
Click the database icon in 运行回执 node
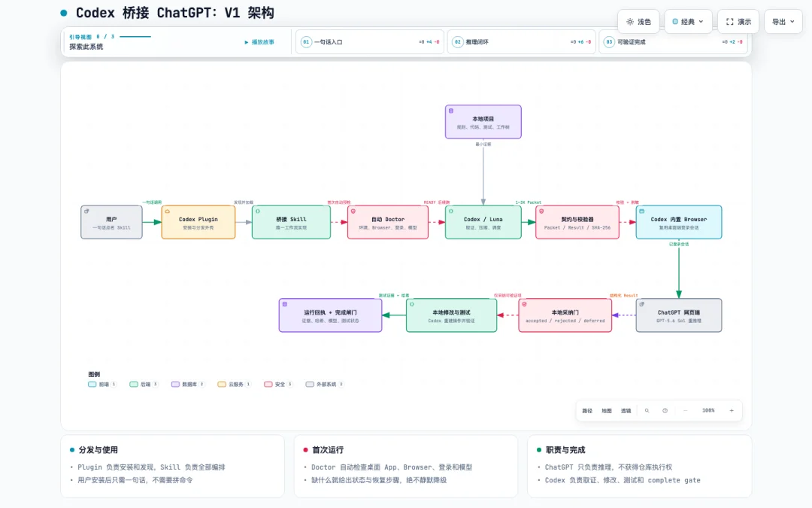[x=285, y=304]
